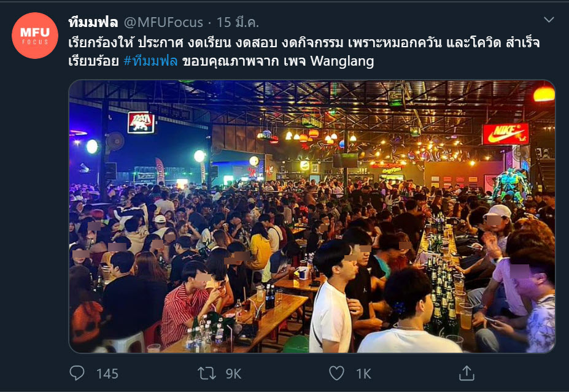Click the Nike sign in the photo
This screenshot has height=392, width=569.
click(506, 134)
